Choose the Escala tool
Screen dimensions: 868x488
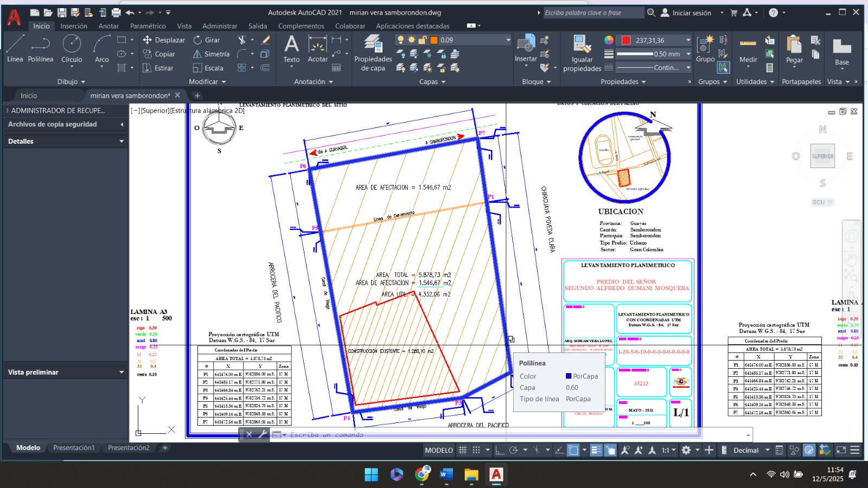coord(208,68)
